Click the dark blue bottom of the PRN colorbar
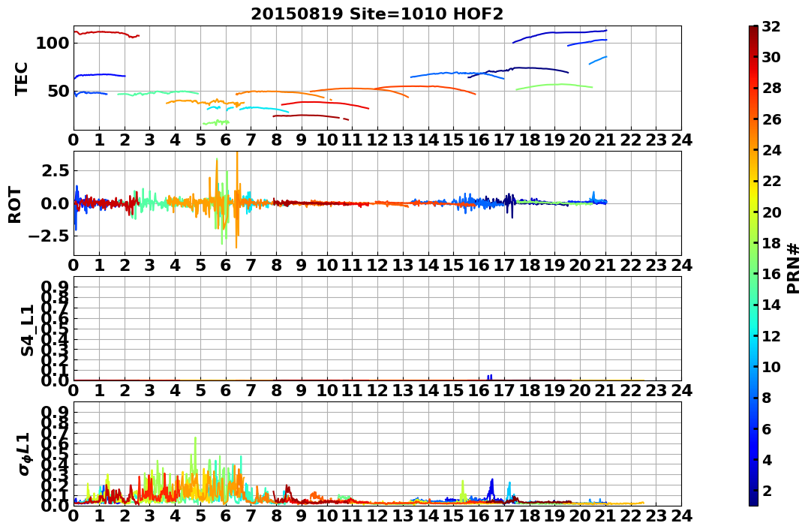Screen dimensions: 808x532 click(753, 501)
